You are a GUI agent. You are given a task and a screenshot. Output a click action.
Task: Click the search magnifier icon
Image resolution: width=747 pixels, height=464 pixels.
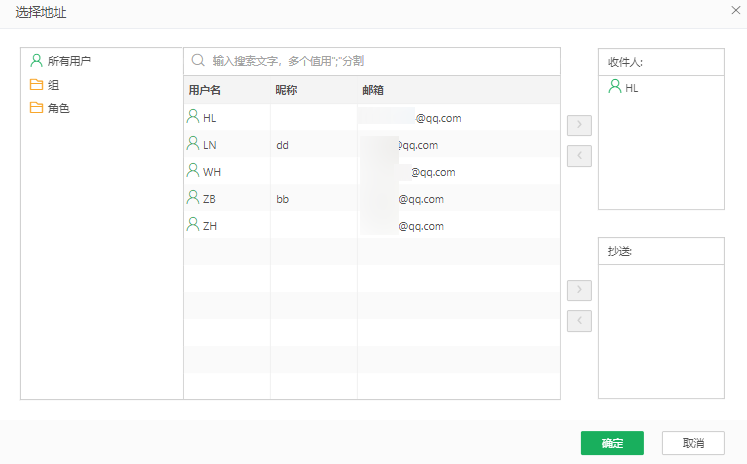(x=198, y=61)
